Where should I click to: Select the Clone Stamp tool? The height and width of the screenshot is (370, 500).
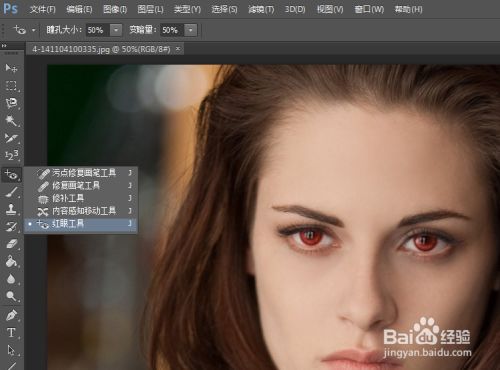(x=11, y=210)
